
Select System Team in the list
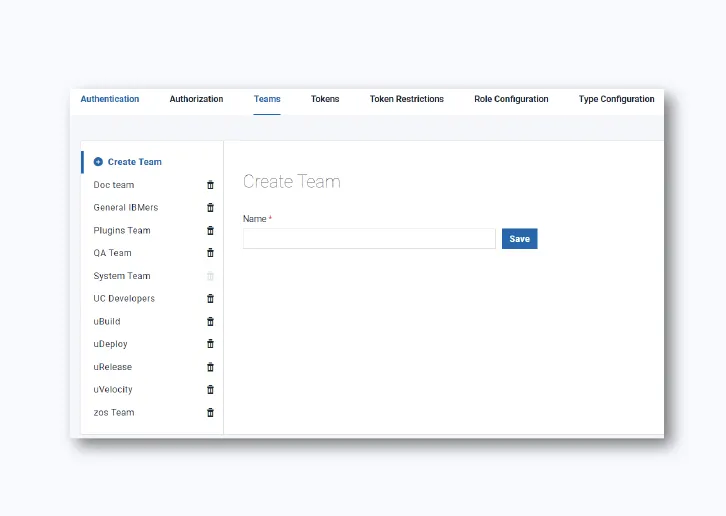(x=122, y=276)
